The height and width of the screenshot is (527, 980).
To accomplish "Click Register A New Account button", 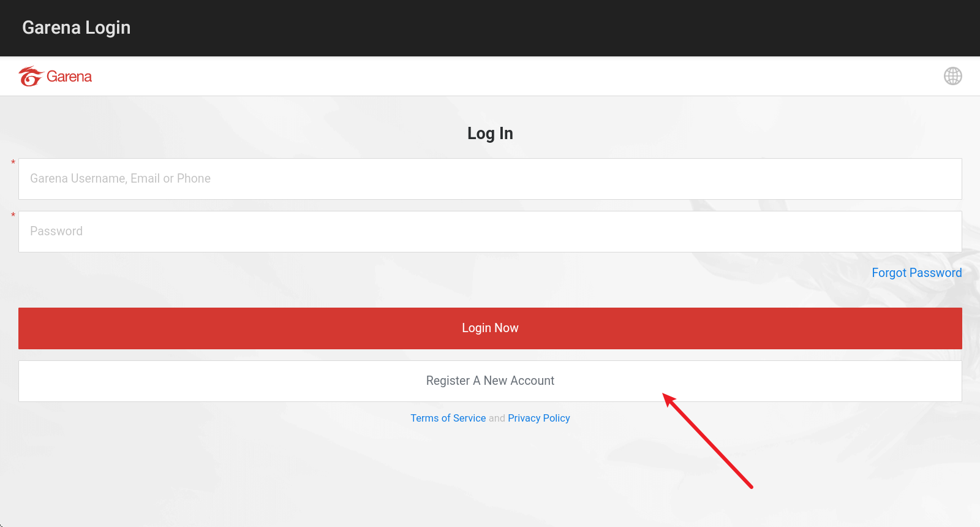I will click(x=490, y=381).
